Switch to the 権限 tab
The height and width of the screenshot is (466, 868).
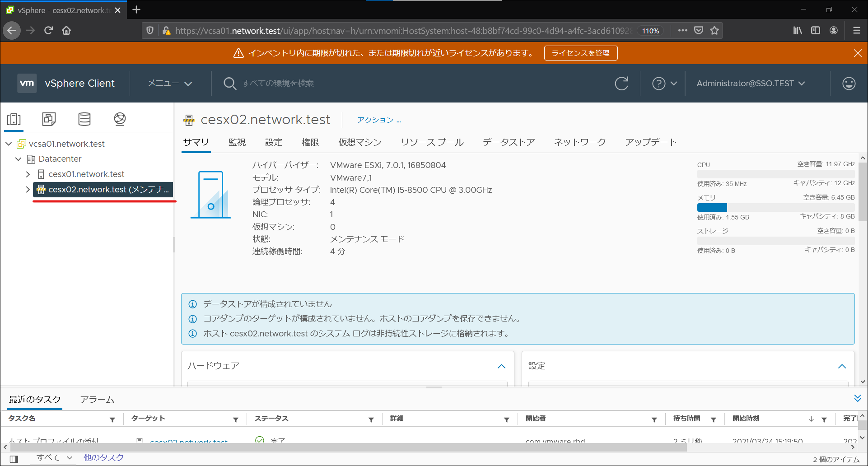[x=310, y=142]
